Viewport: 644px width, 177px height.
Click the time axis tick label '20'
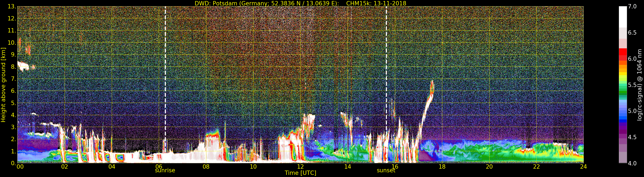click(489, 166)
